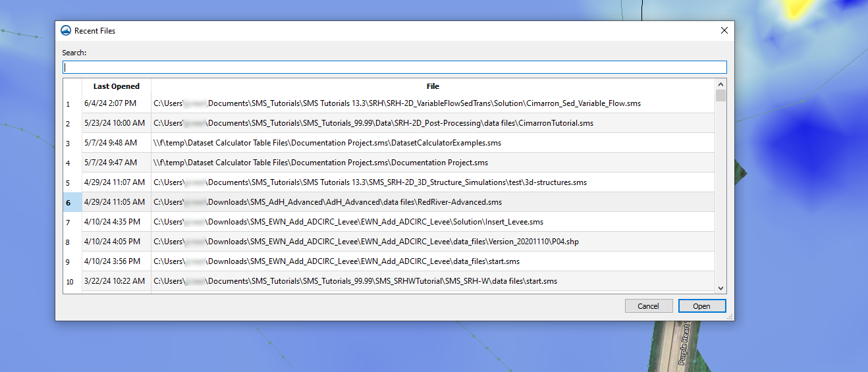
Task: Select the Insert_Levee.sms file path
Action: [x=348, y=222]
